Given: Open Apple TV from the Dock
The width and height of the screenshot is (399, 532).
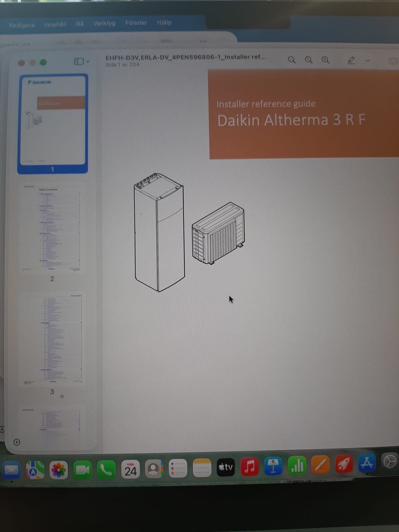Looking at the screenshot, I should pyautogui.click(x=226, y=467).
